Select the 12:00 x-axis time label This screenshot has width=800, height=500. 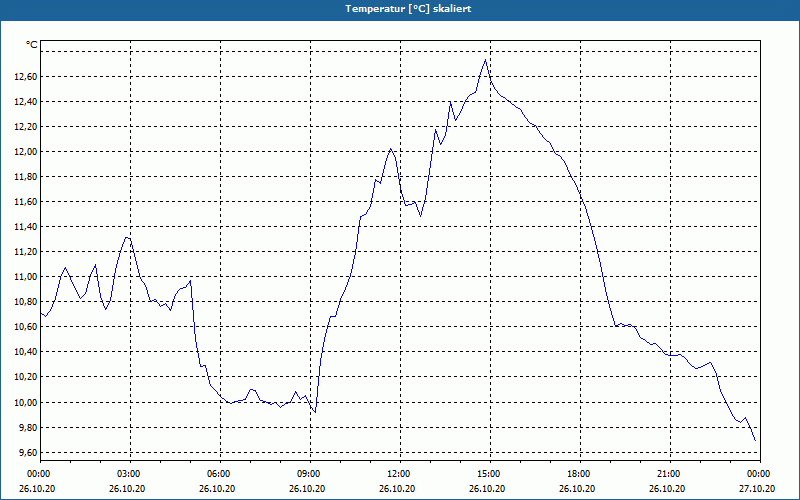(x=397, y=474)
